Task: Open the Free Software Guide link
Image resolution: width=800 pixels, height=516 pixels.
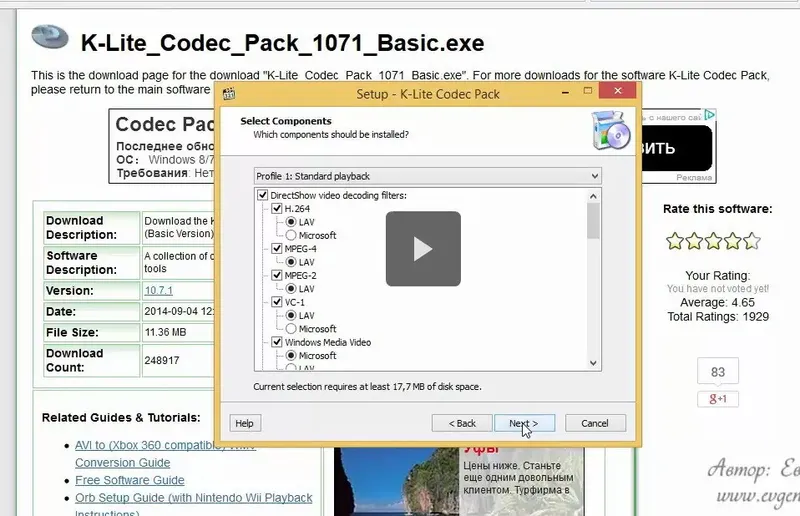Action: click(x=130, y=480)
